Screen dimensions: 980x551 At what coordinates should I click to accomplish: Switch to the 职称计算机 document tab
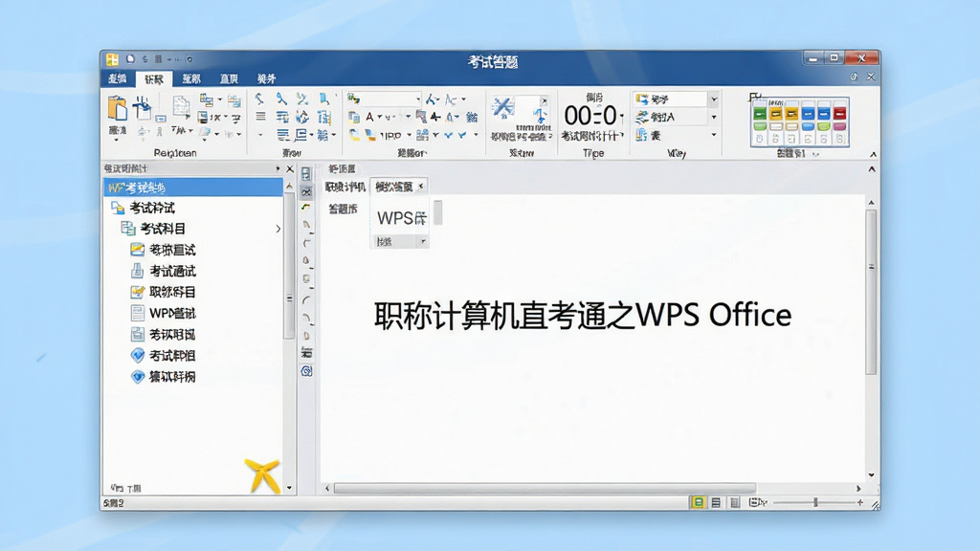coord(345,187)
